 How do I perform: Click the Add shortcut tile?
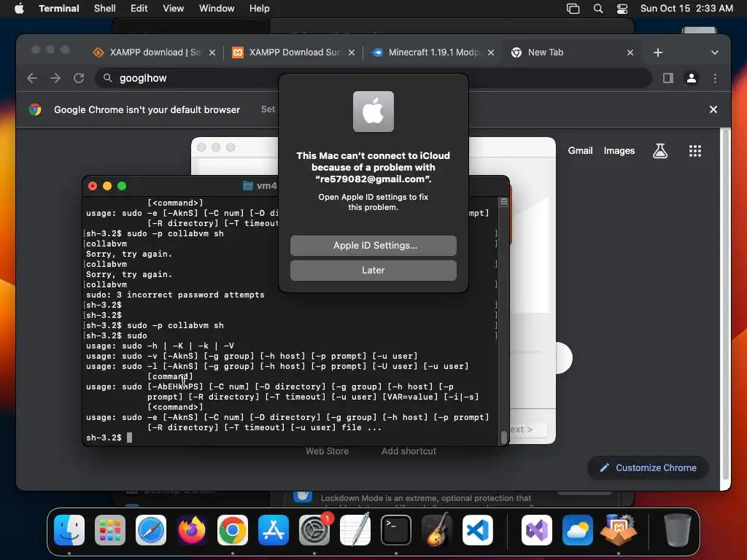(x=409, y=451)
